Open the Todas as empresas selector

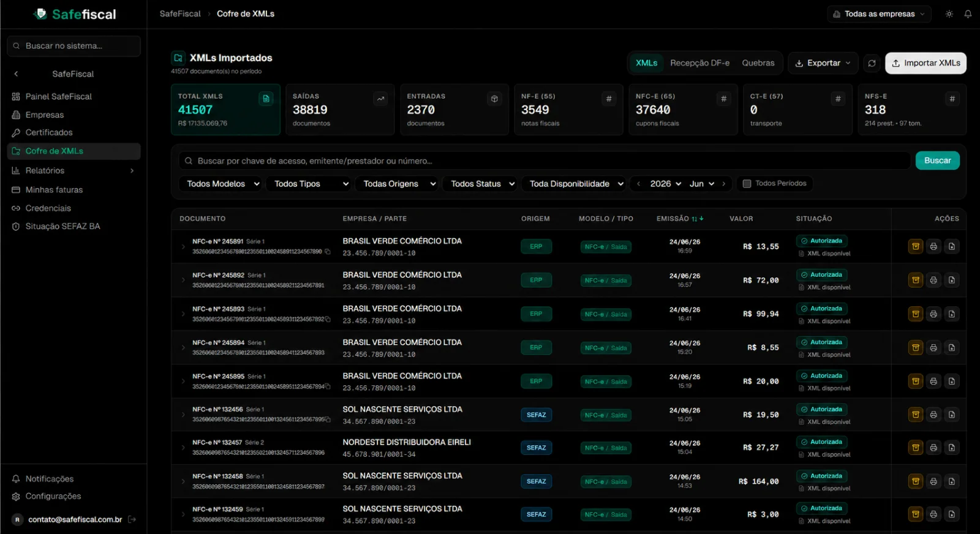tap(879, 14)
